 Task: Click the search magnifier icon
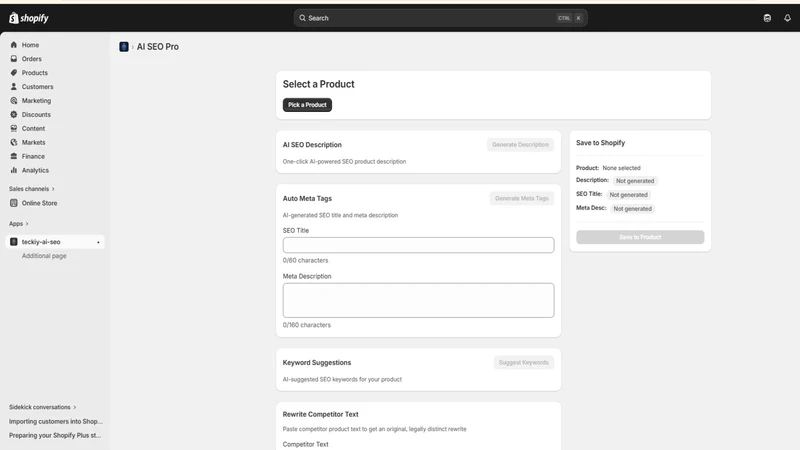click(x=303, y=18)
